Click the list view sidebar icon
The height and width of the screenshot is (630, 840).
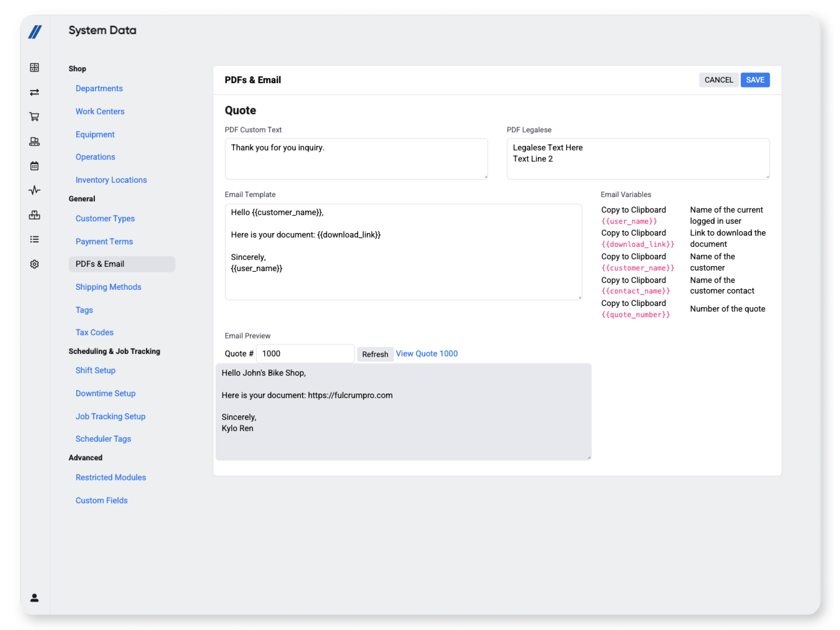click(35, 239)
